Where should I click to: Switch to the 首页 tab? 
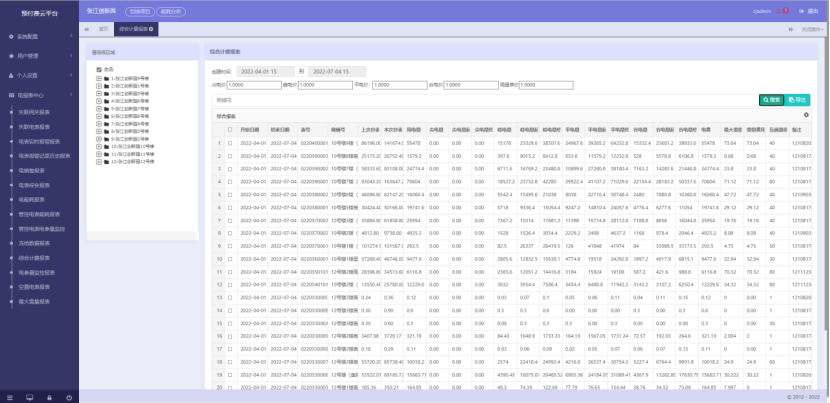click(101, 30)
